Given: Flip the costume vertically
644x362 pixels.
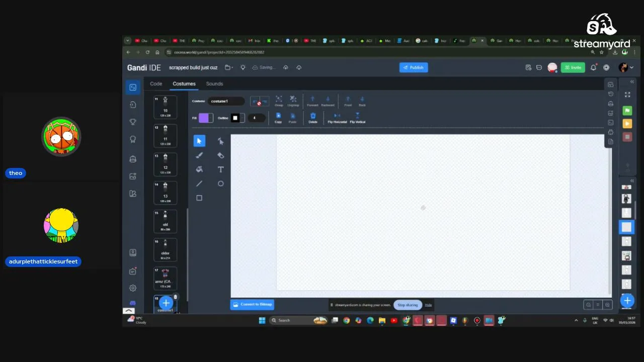Looking at the screenshot, I should (x=357, y=118).
